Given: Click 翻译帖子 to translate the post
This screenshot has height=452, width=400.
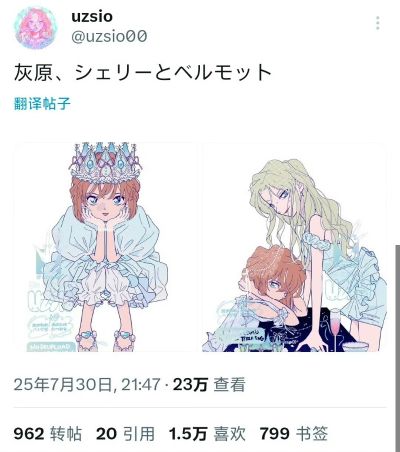Looking at the screenshot, I should [42, 103].
